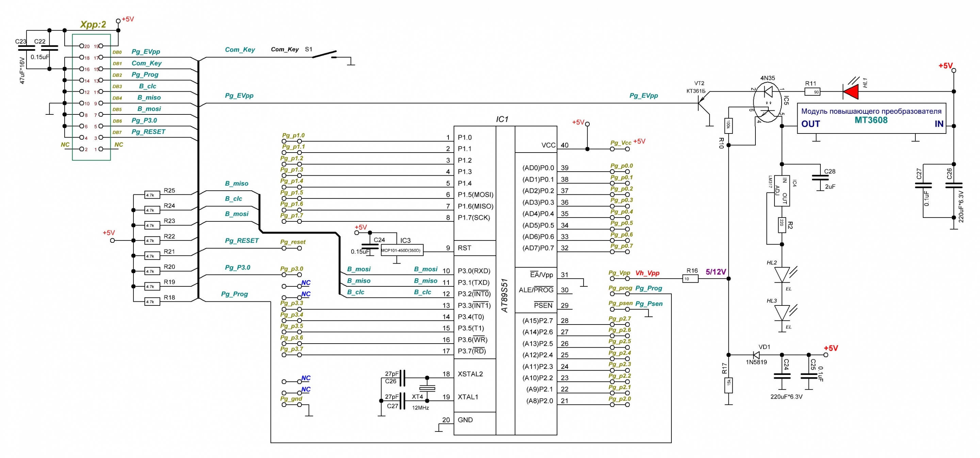Click the R2 220 resistor box

coord(782,225)
